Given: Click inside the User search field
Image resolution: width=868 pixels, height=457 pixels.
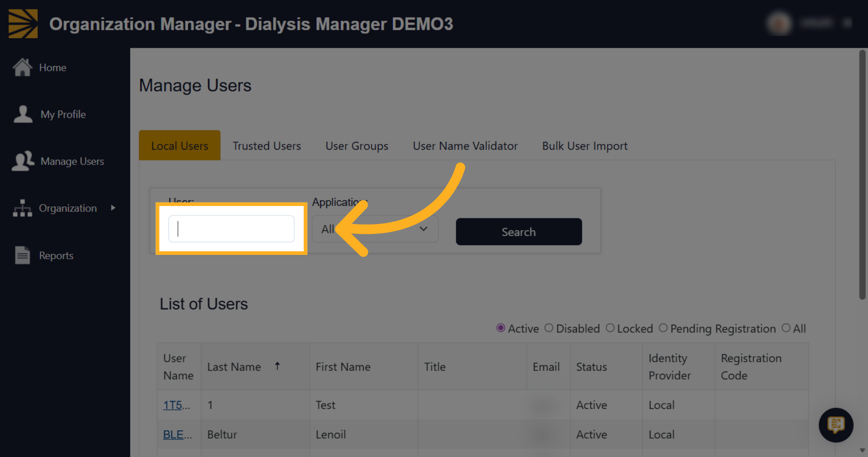Looking at the screenshot, I should point(231,229).
